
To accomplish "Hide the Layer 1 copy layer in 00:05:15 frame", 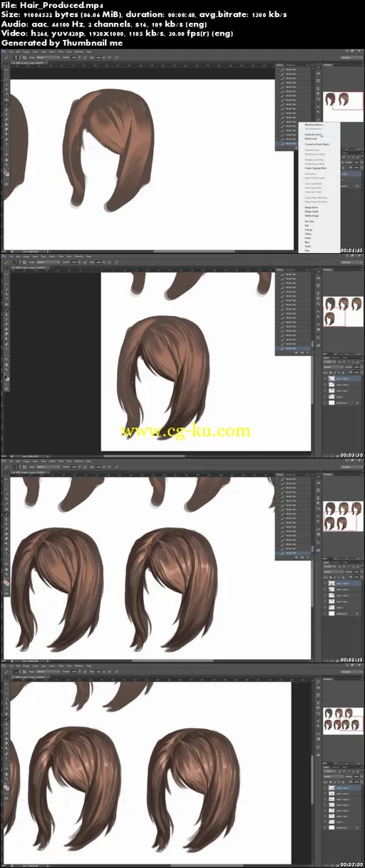I will (325, 601).
